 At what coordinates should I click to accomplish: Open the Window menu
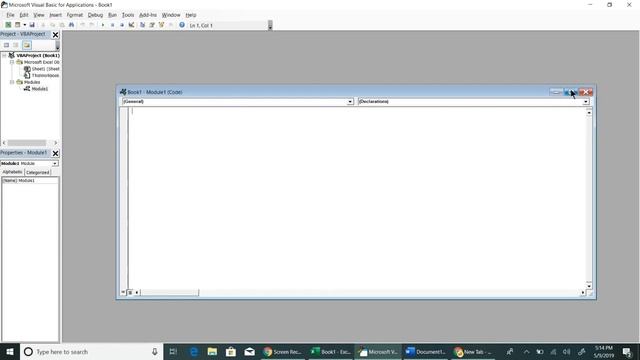171,15
